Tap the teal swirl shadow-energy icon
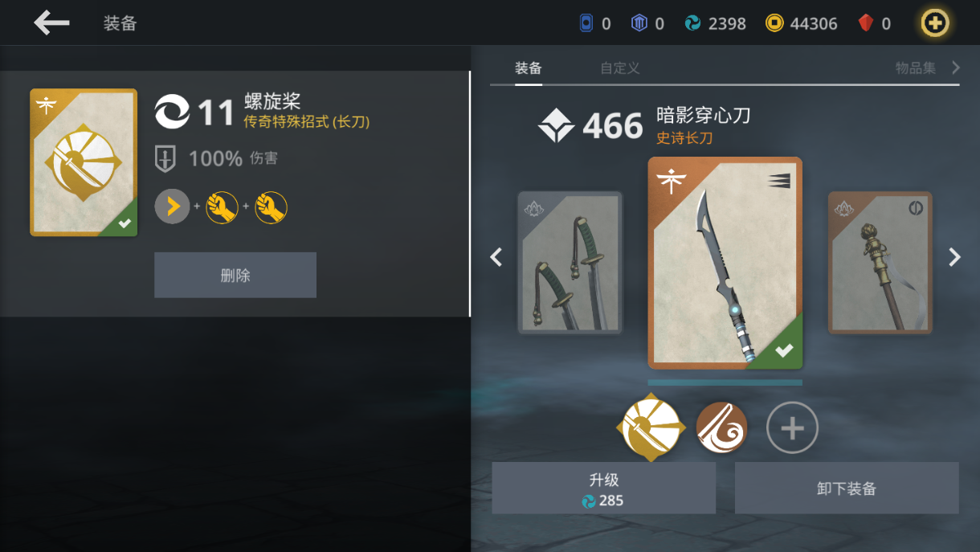Image resolution: width=980 pixels, height=552 pixels. 692,23
